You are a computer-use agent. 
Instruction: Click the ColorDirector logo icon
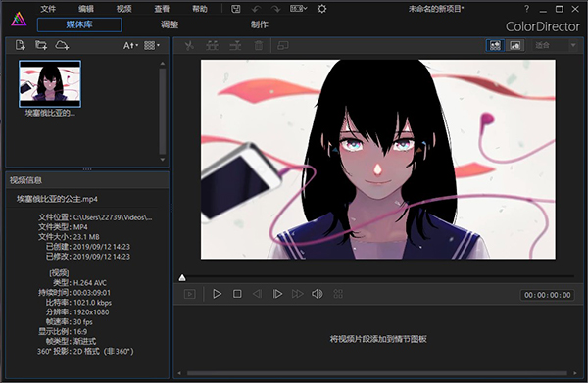coord(19,19)
